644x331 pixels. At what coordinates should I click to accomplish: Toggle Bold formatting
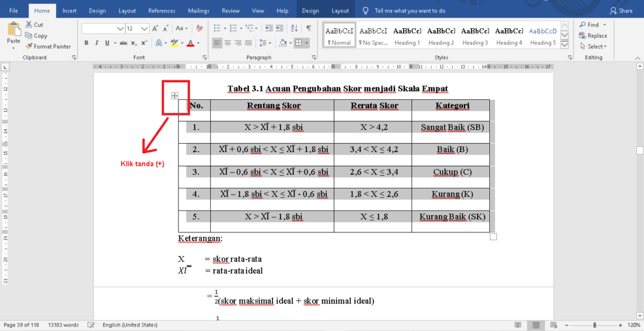[86, 43]
